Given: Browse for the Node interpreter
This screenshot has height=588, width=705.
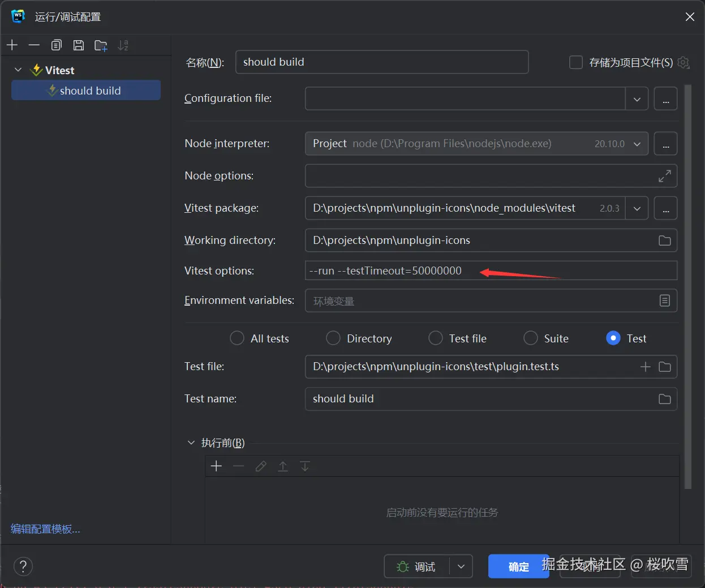Looking at the screenshot, I should pyautogui.click(x=665, y=144).
